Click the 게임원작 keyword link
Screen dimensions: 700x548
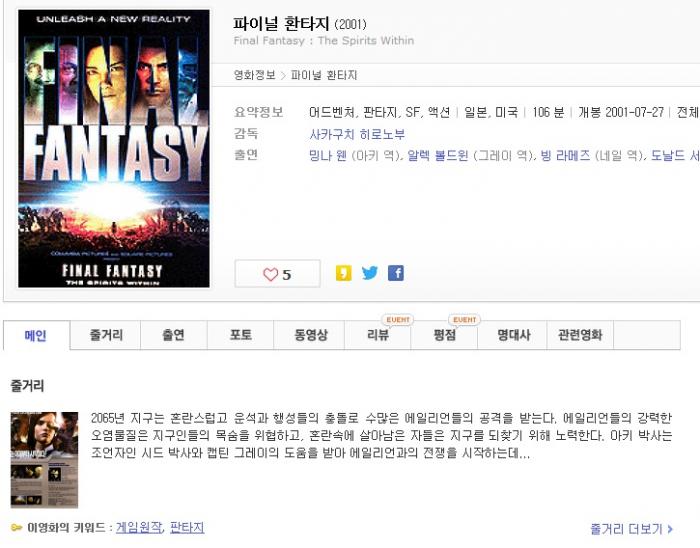pos(139,527)
